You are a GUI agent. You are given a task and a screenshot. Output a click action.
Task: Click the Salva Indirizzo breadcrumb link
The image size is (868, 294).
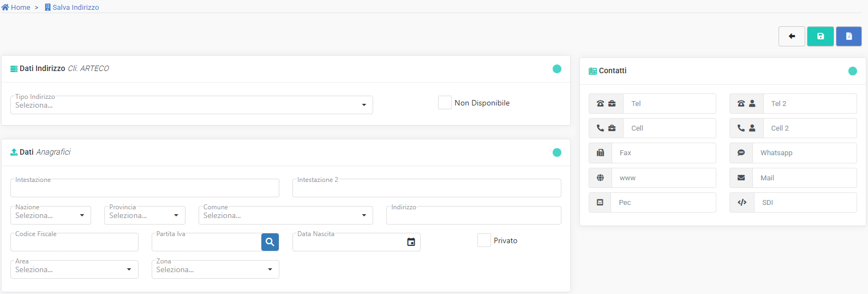(x=72, y=7)
